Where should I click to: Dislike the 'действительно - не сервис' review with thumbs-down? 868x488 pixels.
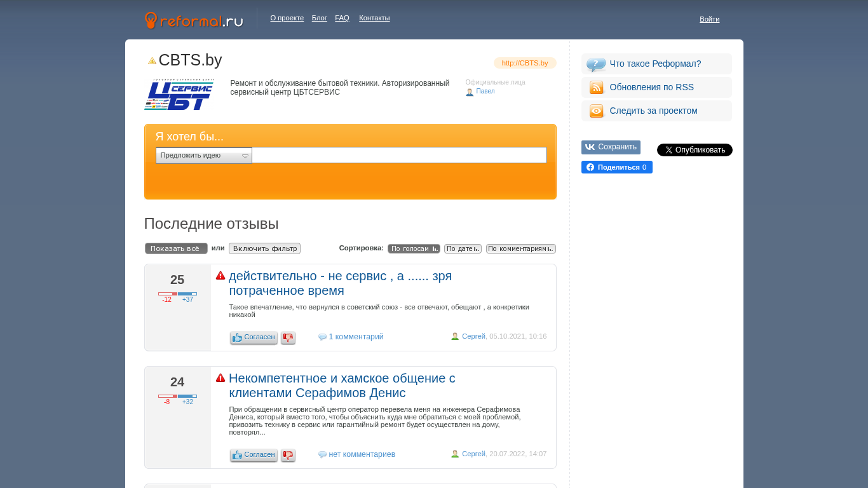tap(288, 337)
